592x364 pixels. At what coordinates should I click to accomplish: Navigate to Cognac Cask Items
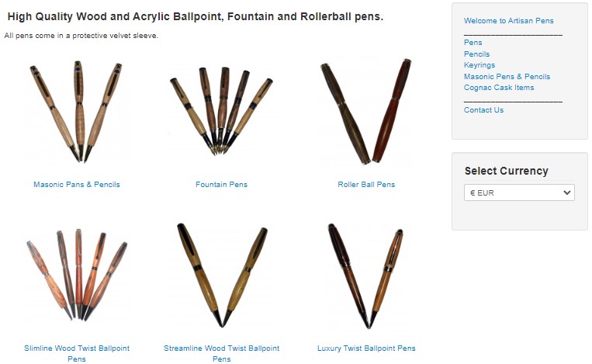499,88
